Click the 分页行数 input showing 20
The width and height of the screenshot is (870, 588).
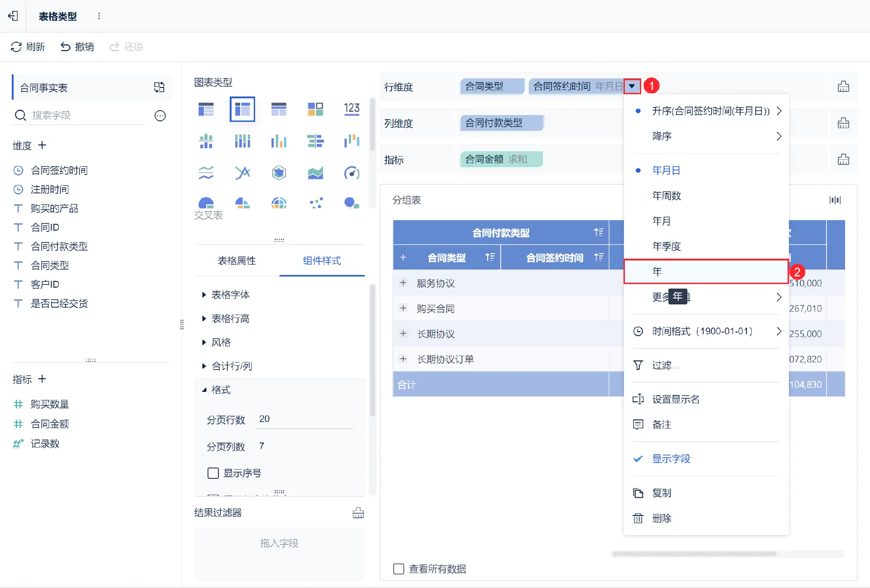click(304, 419)
